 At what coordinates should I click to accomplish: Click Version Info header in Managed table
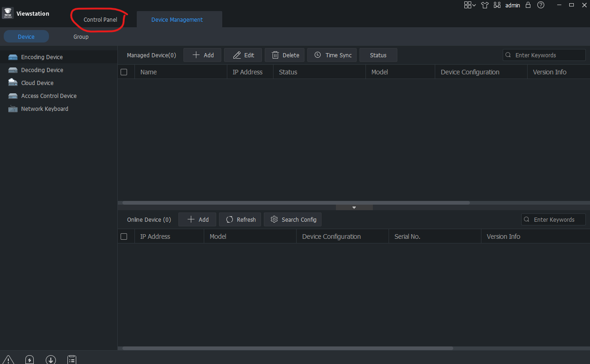pyautogui.click(x=559, y=72)
